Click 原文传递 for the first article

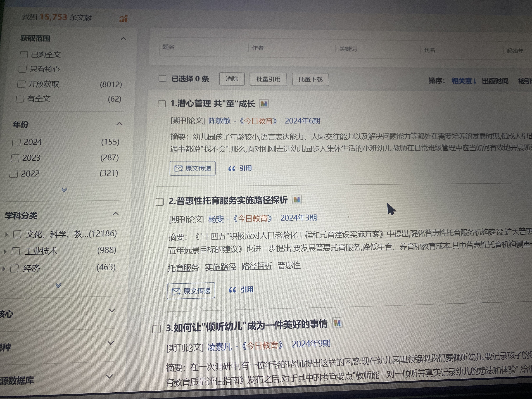[x=192, y=168]
